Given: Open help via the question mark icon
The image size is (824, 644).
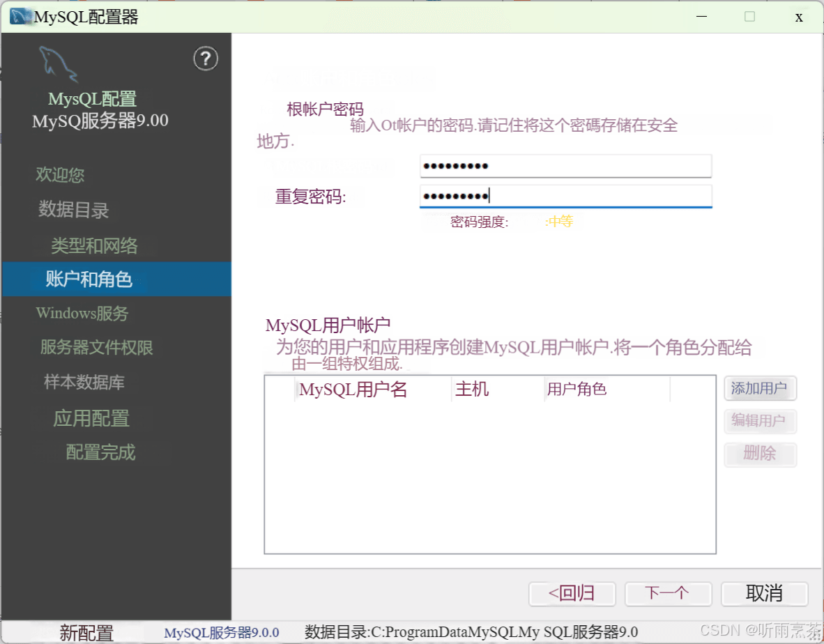Looking at the screenshot, I should click(x=206, y=59).
